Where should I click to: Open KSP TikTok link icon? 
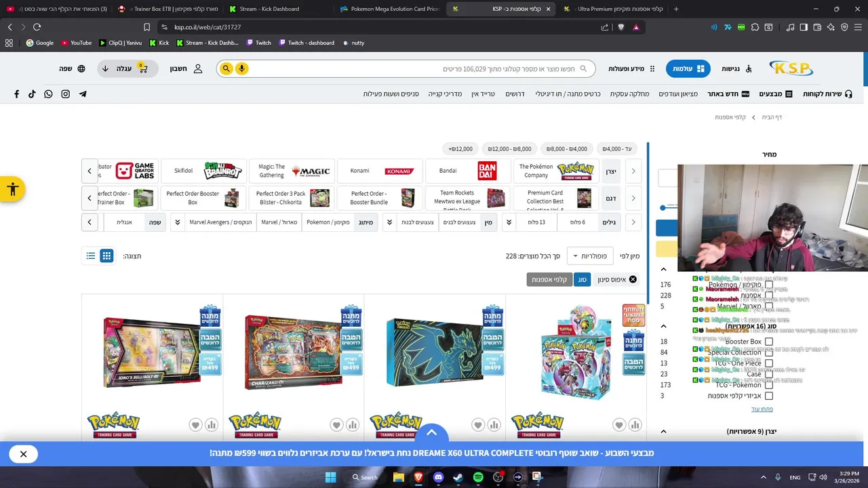click(32, 94)
